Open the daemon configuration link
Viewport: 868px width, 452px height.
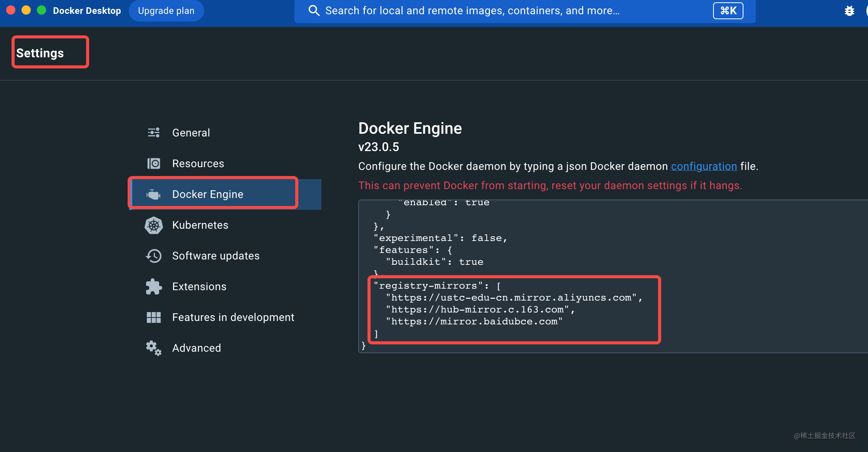pyautogui.click(x=704, y=166)
